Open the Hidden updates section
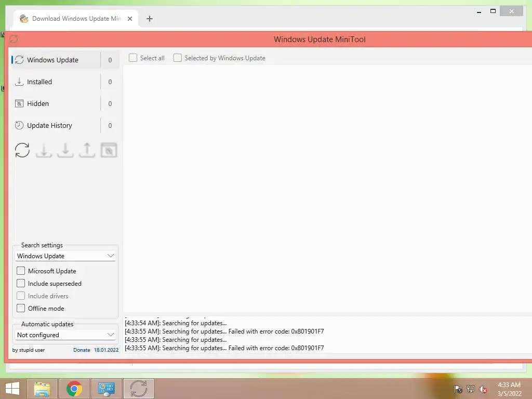This screenshot has height=399, width=532. pos(56,103)
